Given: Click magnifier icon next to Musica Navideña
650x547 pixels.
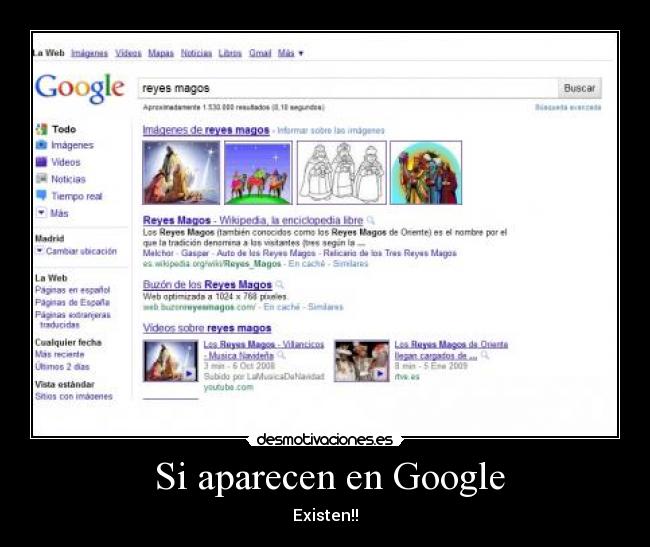Looking at the screenshot, I should (x=281, y=355).
